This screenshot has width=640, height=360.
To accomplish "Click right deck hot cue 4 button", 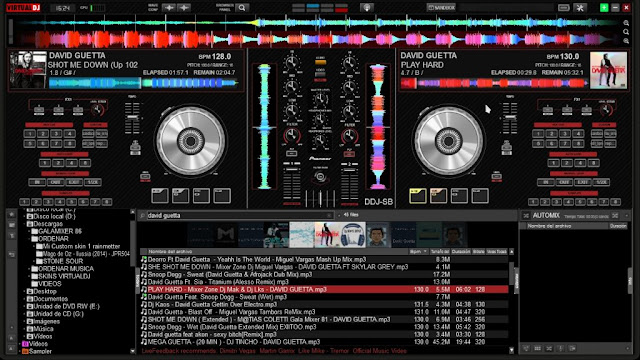I will pyautogui.click(x=578, y=133).
